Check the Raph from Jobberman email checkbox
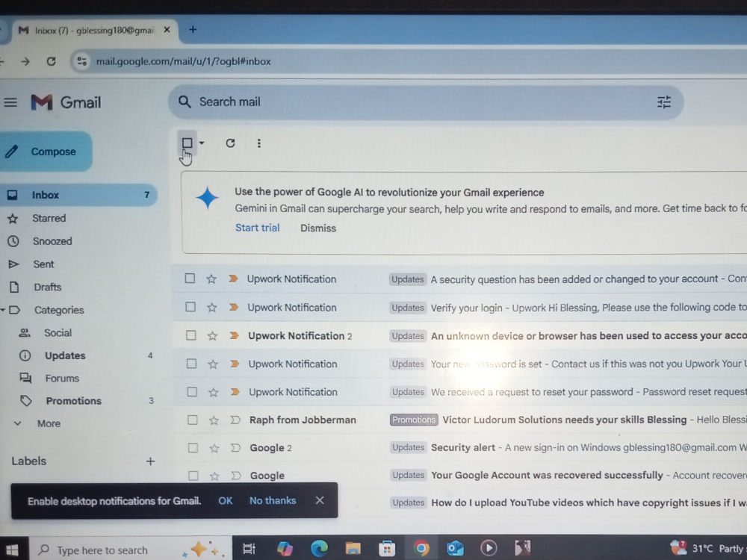This screenshot has width=747, height=560. pos(193,420)
